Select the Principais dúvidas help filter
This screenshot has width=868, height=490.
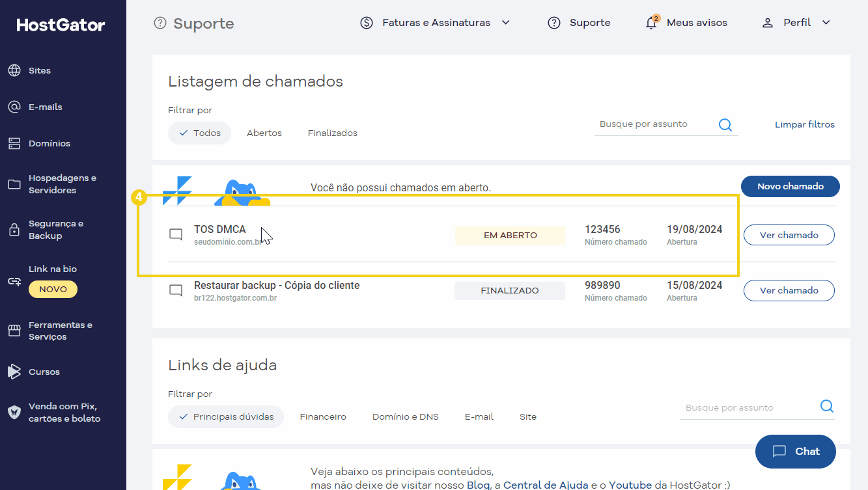pos(226,416)
